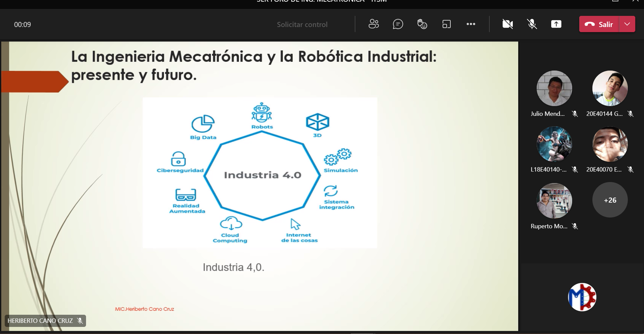Image resolution: width=644 pixels, height=334 pixels.
Task: Click Solicitar control
Action: click(x=302, y=24)
